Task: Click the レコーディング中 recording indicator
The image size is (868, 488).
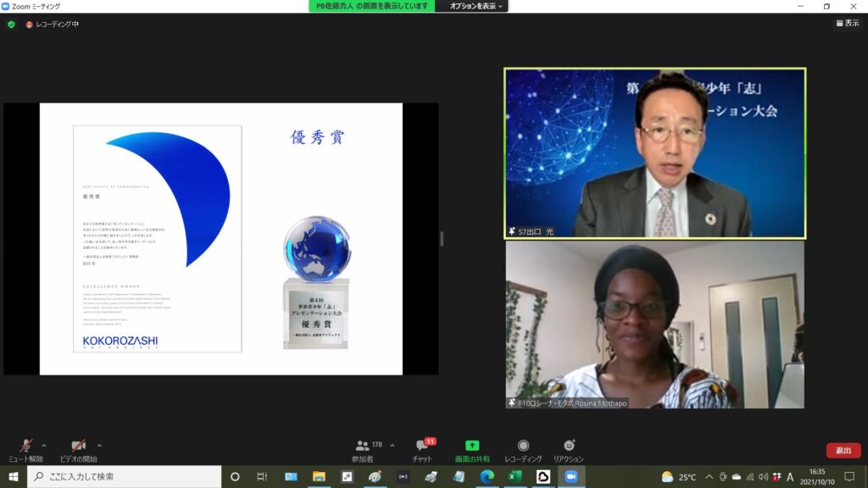Action: [53, 25]
